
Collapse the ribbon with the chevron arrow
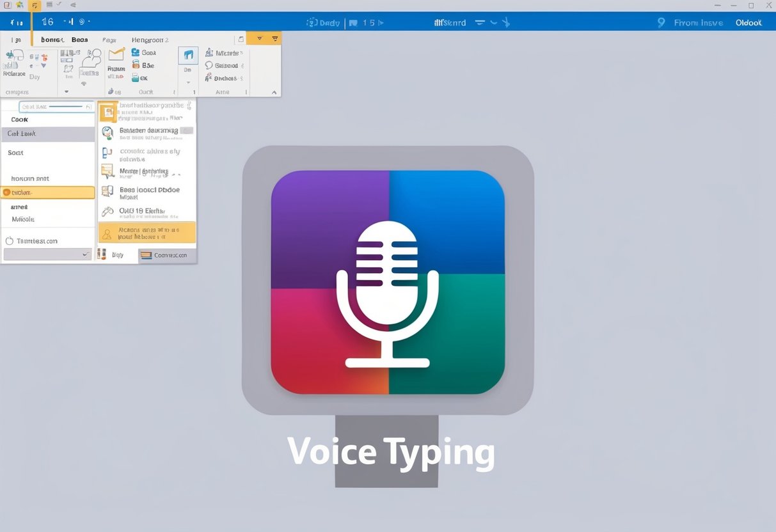coord(275,91)
